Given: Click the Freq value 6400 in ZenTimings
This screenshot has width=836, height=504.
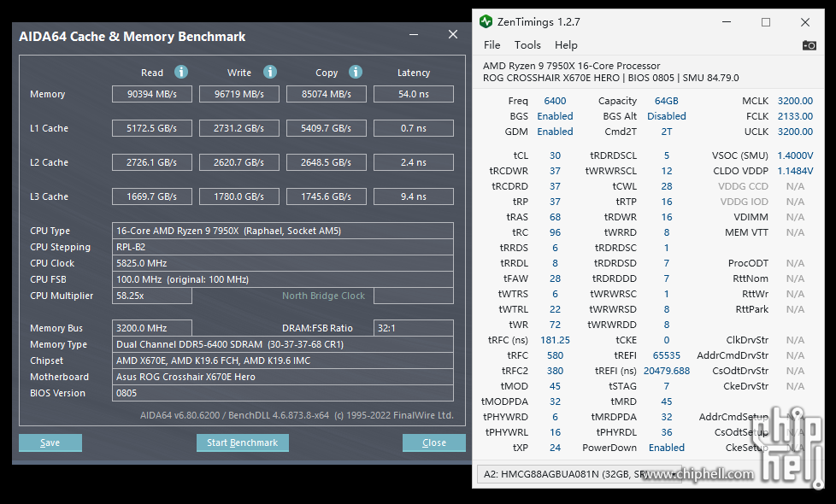Looking at the screenshot, I should click(x=555, y=101).
